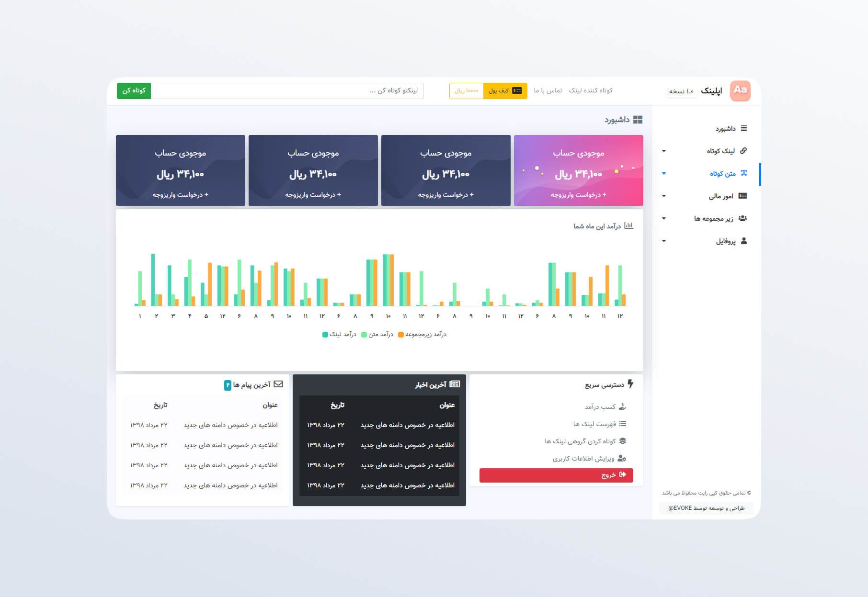Click the logout arrow icon
Image resolution: width=868 pixels, height=597 pixels.
pos(623,475)
